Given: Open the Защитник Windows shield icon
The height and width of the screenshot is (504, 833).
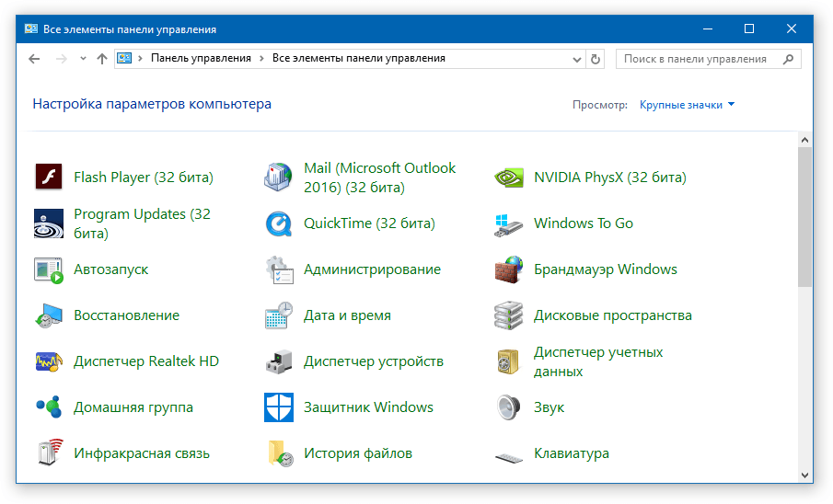Looking at the screenshot, I should pyautogui.click(x=278, y=407).
